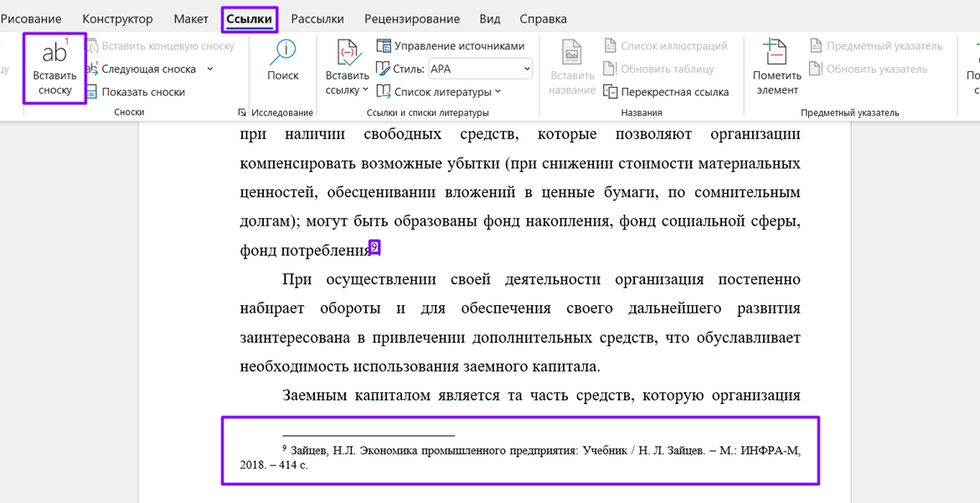Expand the Следующая сноска dropdown arrow
This screenshot has width=980, height=503.
(210, 70)
